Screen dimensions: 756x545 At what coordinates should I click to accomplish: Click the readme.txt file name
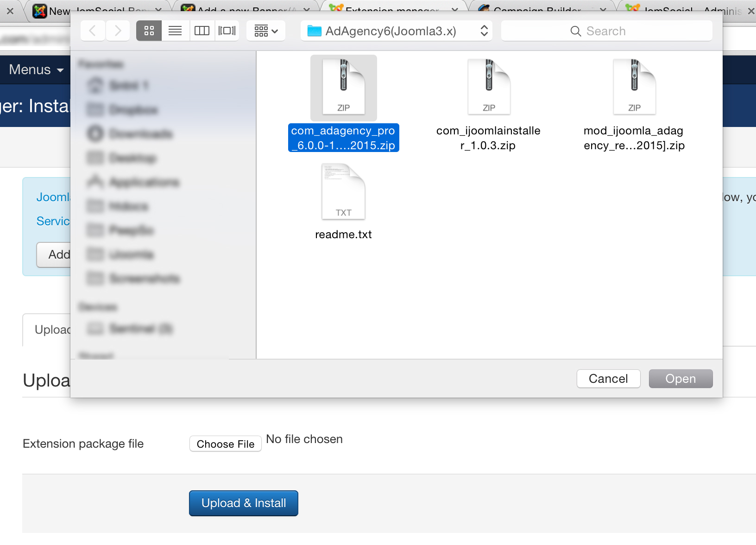[x=343, y=234]
